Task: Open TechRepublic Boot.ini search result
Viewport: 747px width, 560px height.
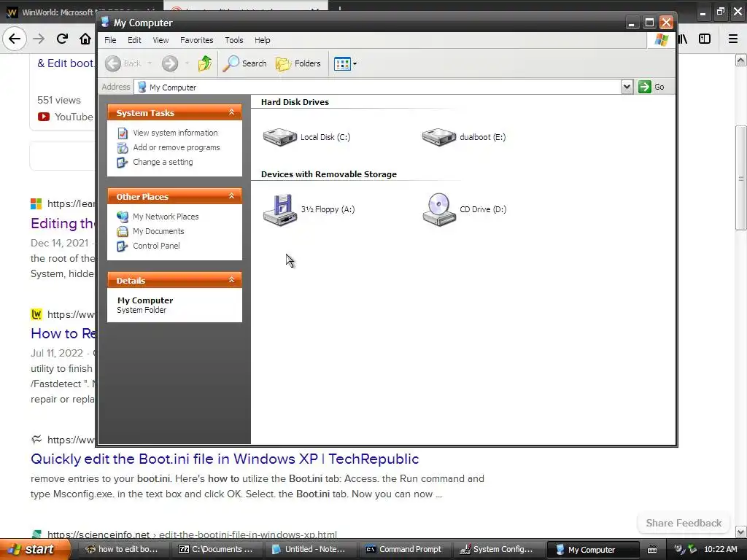Action: [x=225, y=459]
